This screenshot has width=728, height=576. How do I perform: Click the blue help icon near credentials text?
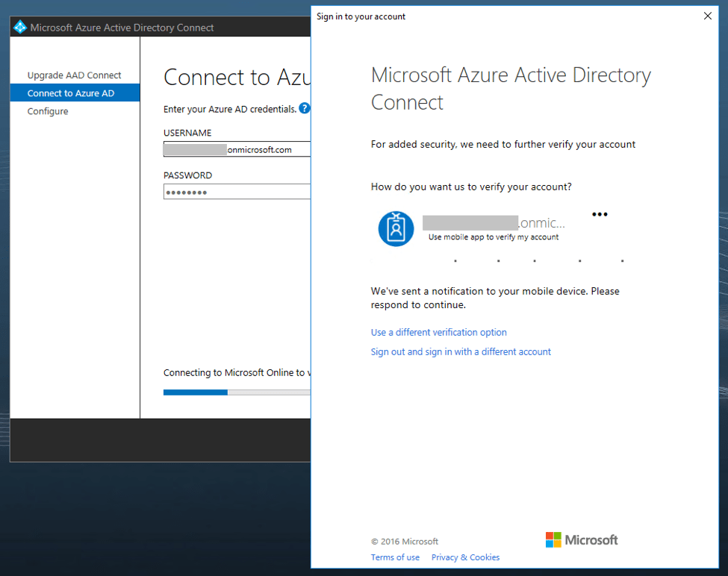point(304,108)
